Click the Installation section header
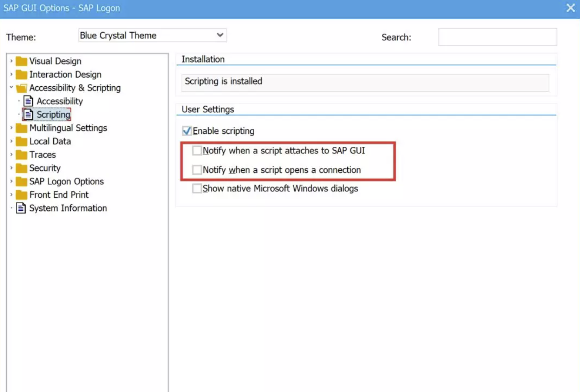Screen dimensions: 580x392 click(x=203, y=59)
